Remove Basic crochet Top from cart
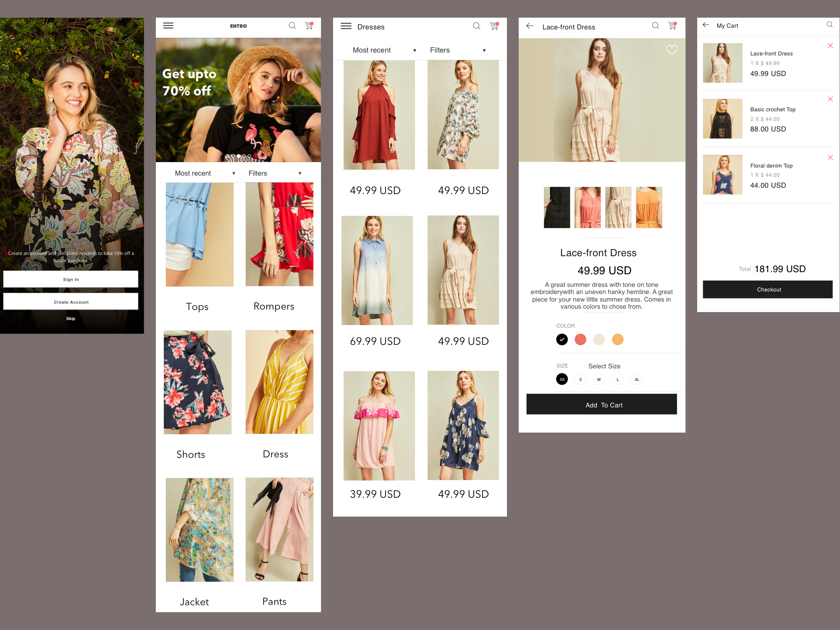 (830, 99)
